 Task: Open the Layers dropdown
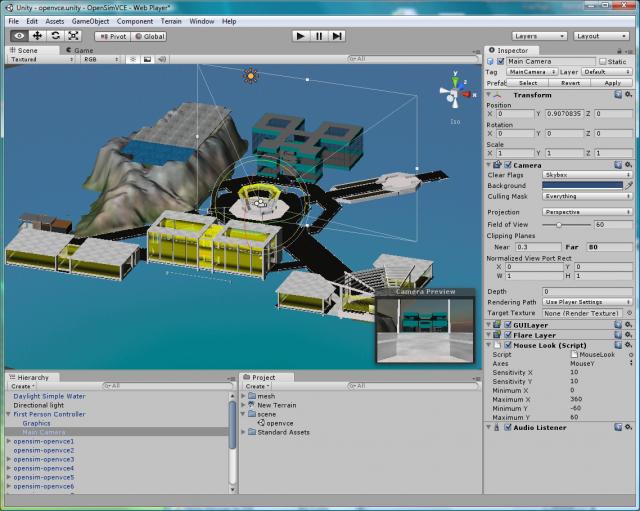tap(539, 36)
